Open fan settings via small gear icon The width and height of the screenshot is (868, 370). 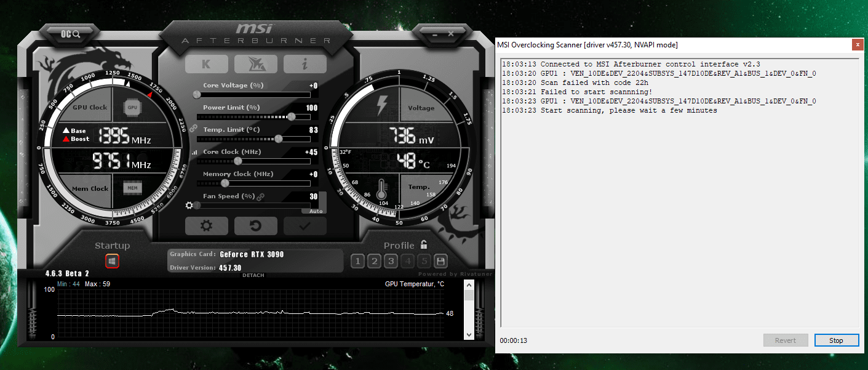coord(189,206)
